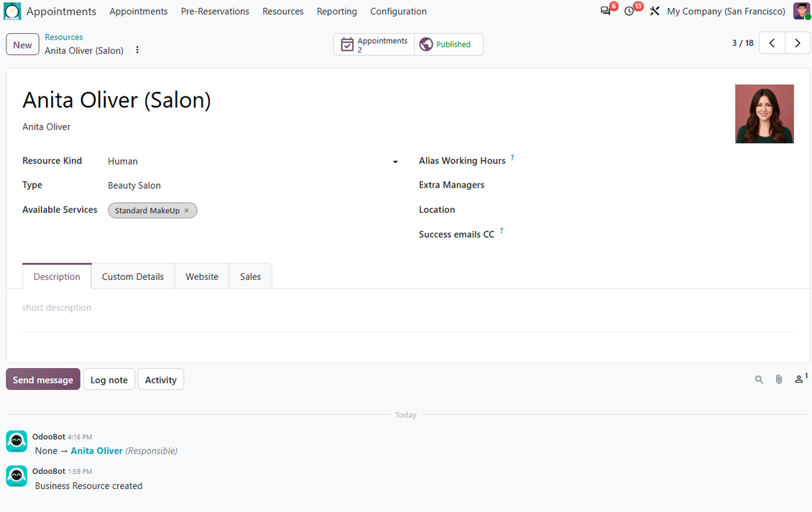
Task: Click the Send message button
Action: click(43, 380)
